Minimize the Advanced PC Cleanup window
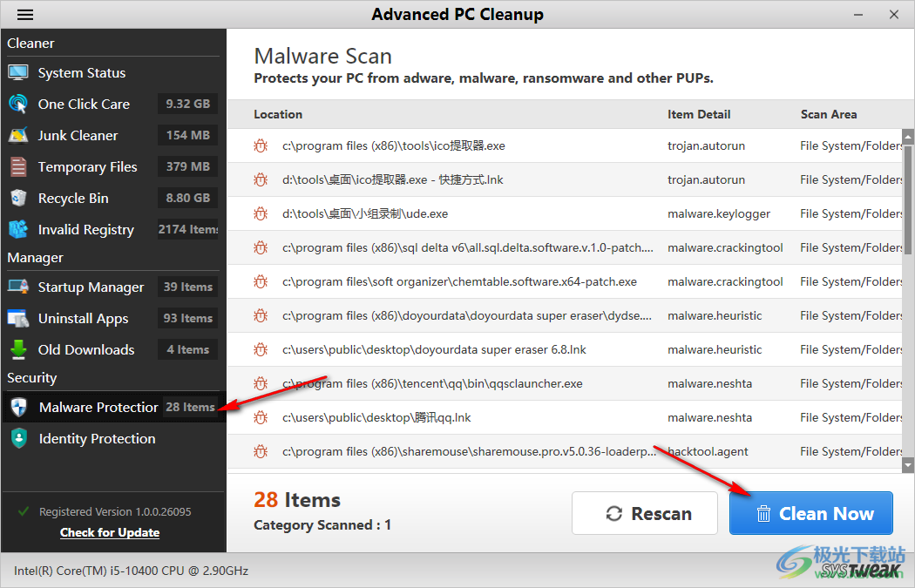915x588 pixels. coord(857,15)
